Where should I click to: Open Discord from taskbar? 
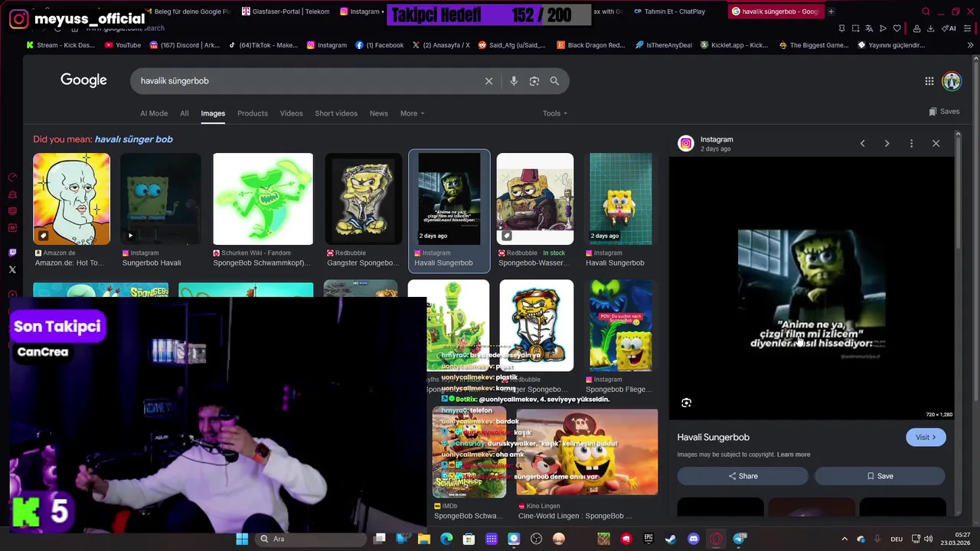point(694,539)
